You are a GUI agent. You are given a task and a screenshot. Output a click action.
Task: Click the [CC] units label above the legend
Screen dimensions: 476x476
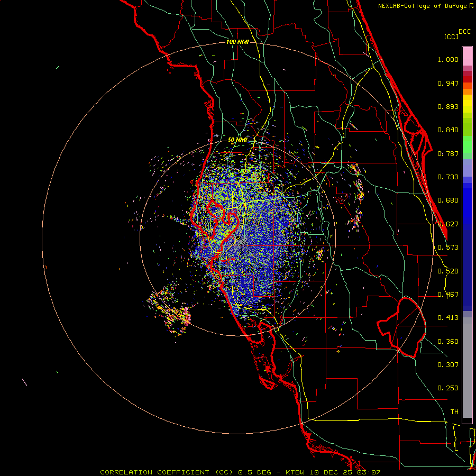(x=451, y=36)
